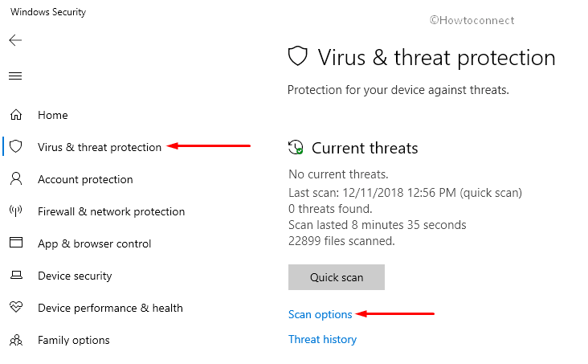
Task: Click the App & browser window icon
Action: coord(16,243)
